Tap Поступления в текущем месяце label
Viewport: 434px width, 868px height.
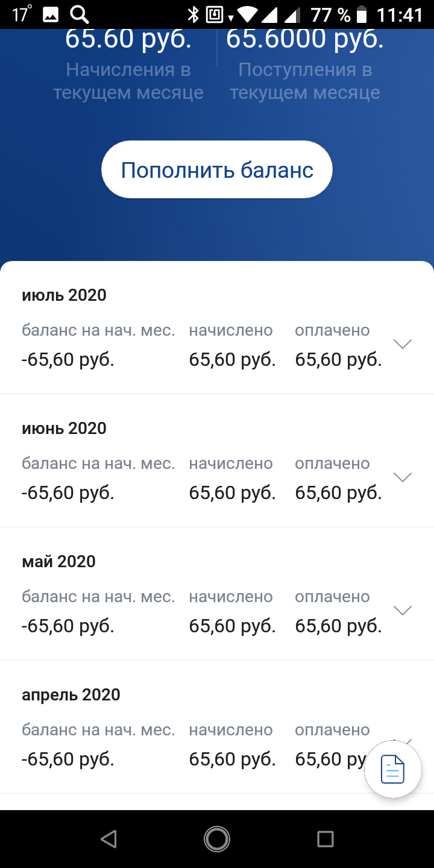pos(305,81)
